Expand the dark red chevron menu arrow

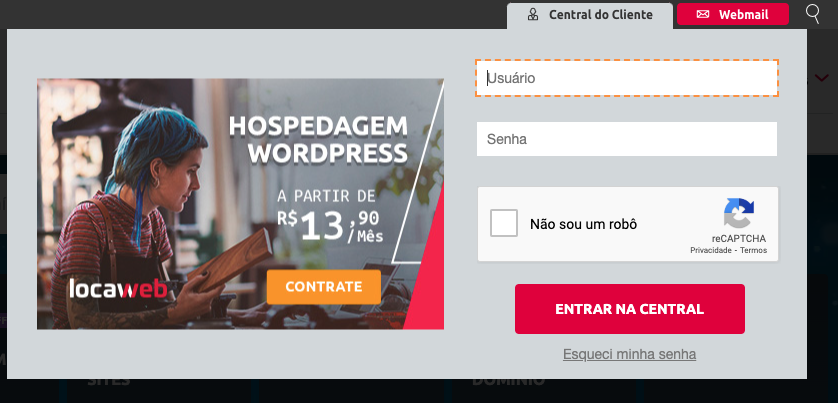click(x=821, y=78)
